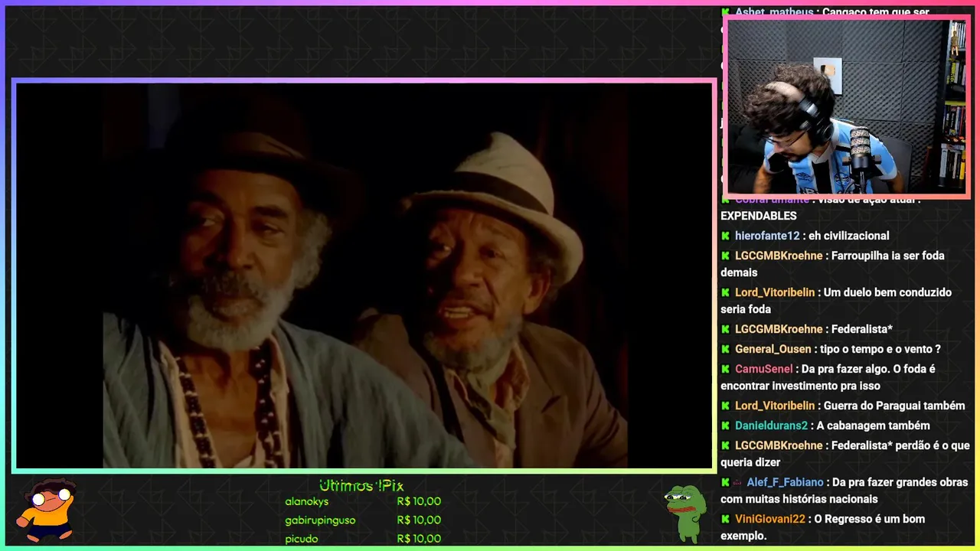Click the cartoon mascot with glasses
980x551 pixels.
49,510
